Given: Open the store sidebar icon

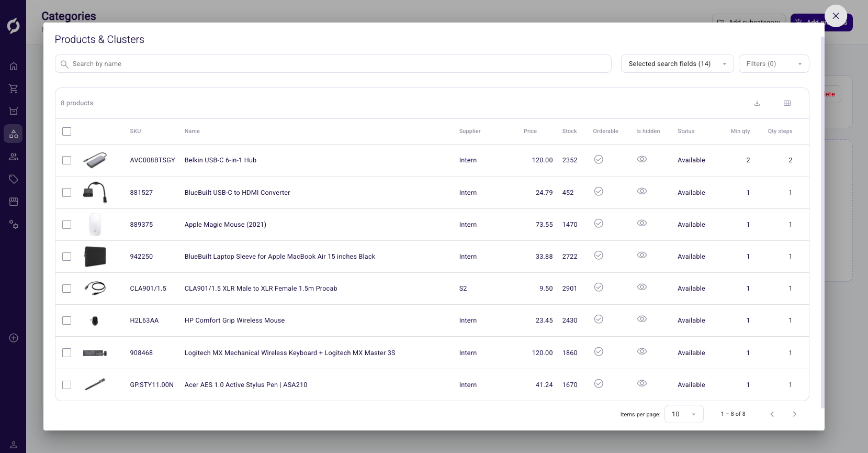Looking at the screenshot, I should pyautogui.click(x=14, y=202).
